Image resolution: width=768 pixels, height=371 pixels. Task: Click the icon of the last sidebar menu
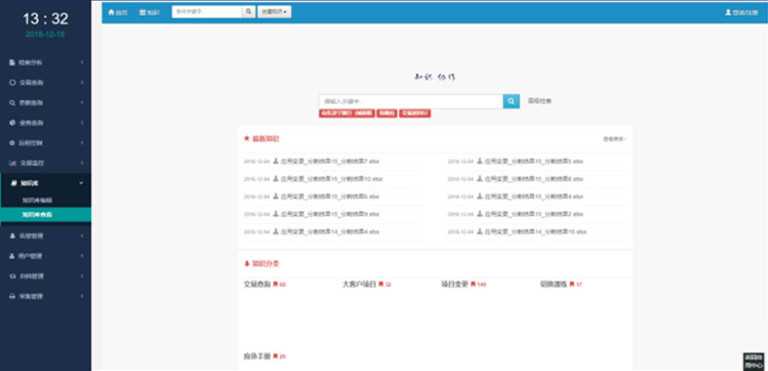click(x=12, y=296)
